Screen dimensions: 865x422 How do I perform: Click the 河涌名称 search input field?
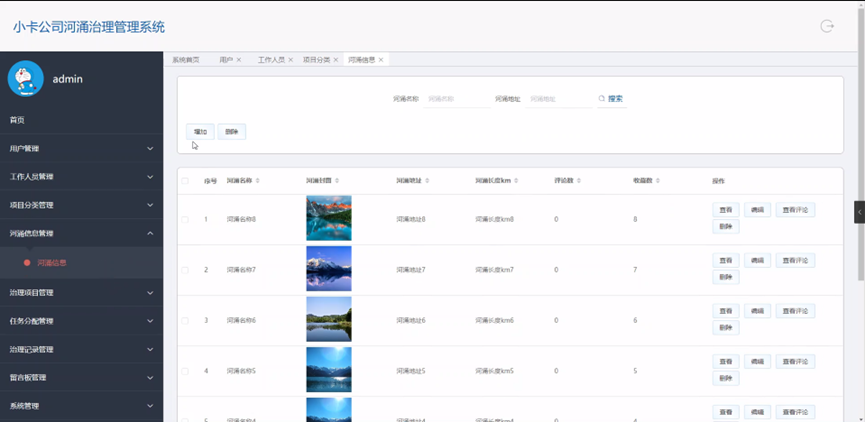(457, 99)
